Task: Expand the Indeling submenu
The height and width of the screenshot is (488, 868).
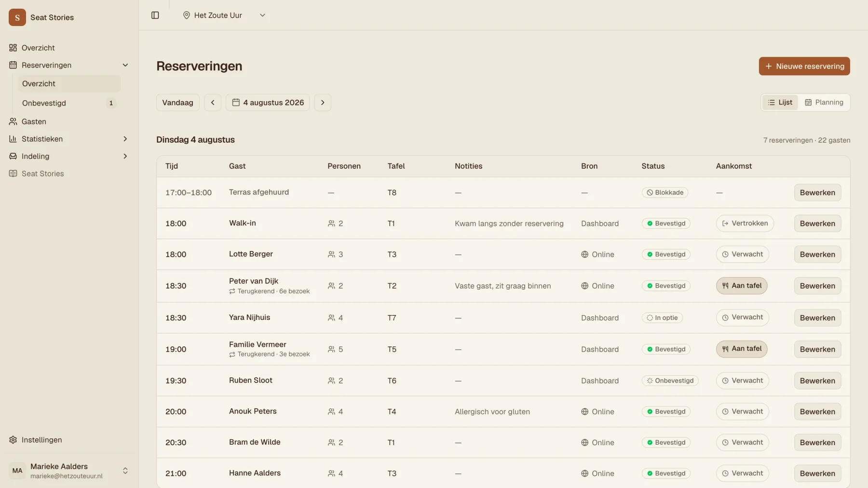Action: pos(125,156)
